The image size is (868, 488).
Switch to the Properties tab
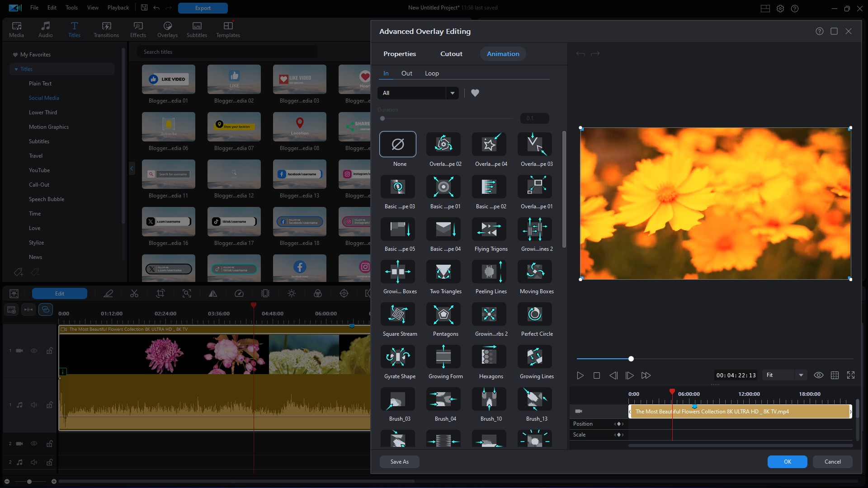pos(400,54)
